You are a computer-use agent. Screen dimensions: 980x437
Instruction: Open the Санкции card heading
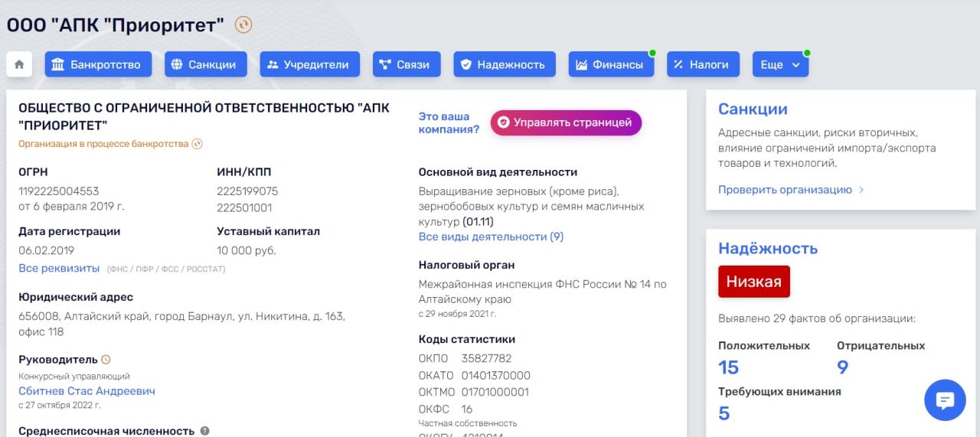(x=753, y=109)
